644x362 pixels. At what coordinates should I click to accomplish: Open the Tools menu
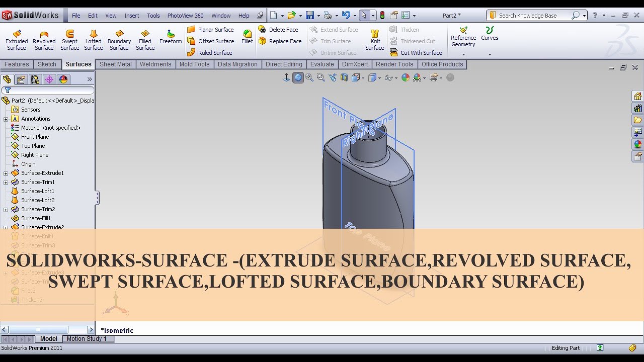[153, 16]
